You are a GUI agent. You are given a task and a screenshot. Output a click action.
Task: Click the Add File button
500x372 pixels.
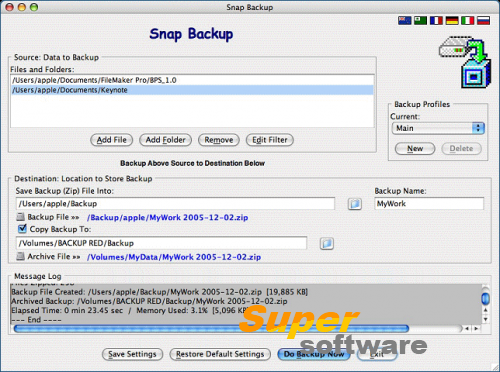112,140
